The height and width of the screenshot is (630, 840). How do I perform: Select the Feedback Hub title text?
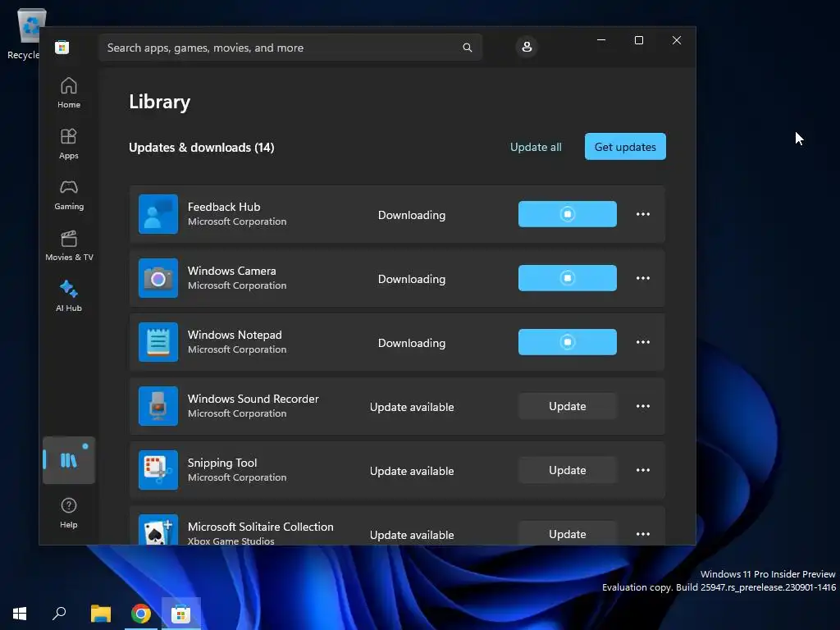[224, 207]
